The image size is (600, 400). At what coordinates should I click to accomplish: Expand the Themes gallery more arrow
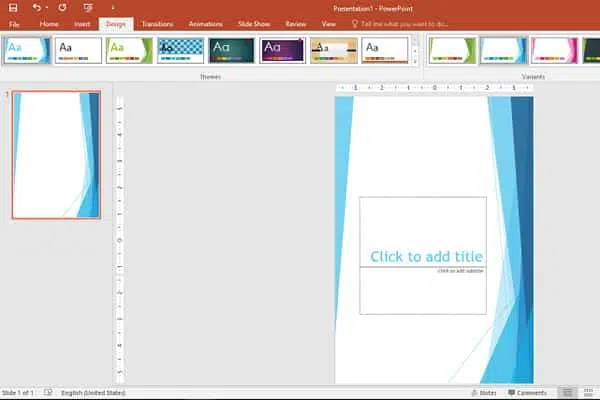tap(415, 61)
